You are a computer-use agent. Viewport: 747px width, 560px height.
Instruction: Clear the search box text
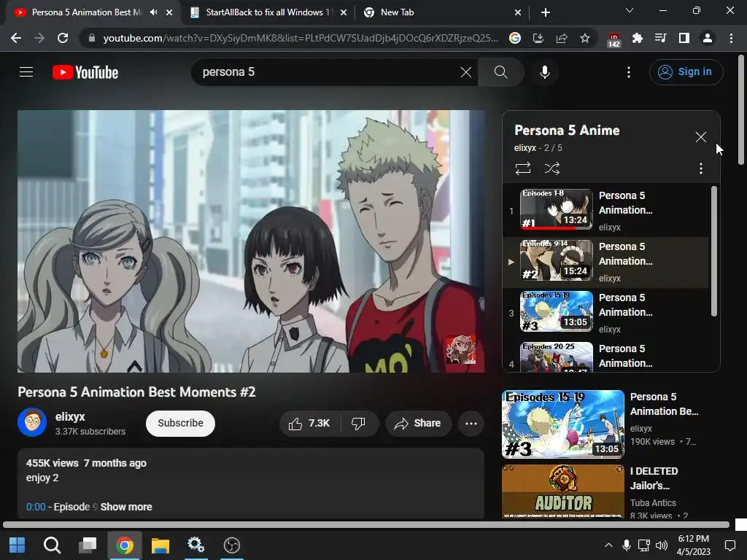[466, 72]
